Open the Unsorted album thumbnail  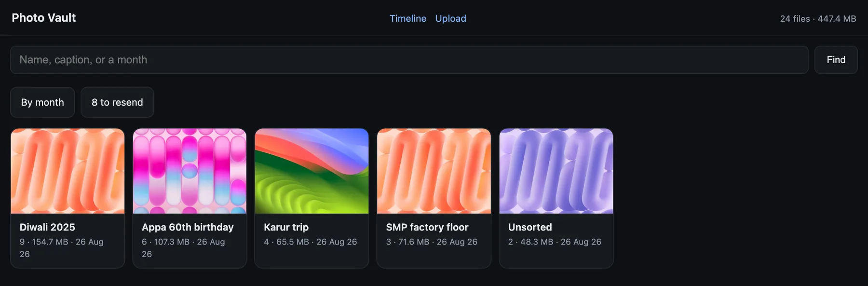(x=556, y=171)
